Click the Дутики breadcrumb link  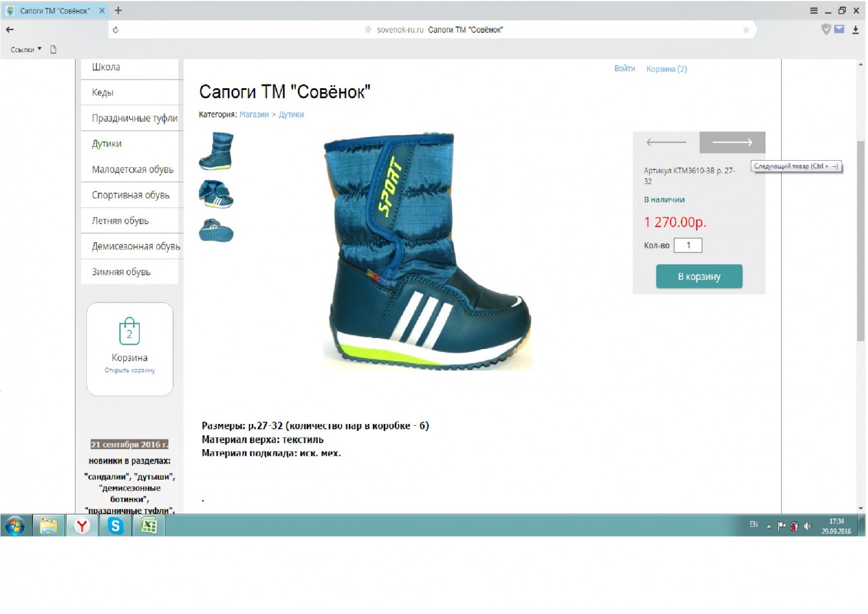(x=291, y=115)
